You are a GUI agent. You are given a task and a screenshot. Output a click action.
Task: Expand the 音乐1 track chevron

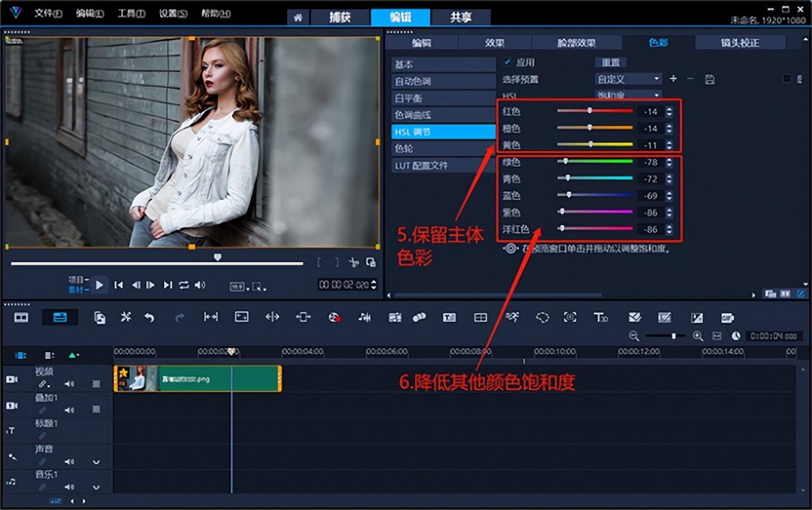[96, 487]
